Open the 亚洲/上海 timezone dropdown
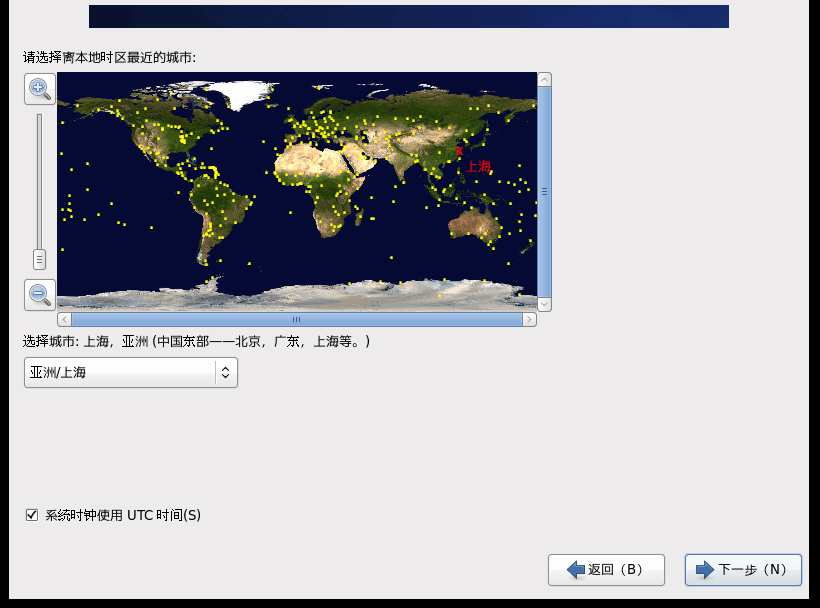This screenshot has width=820, height=608. click(131, 372)
